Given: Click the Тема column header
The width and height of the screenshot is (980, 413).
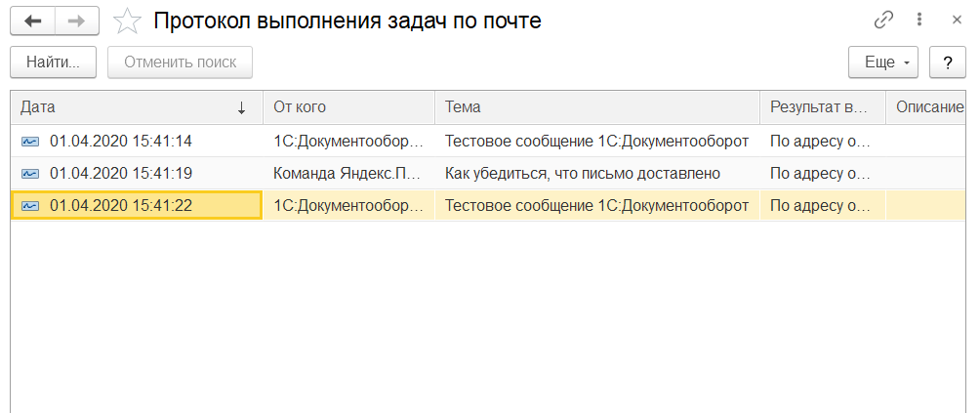Looking at the screenshot, I should [x=595, y=107].
